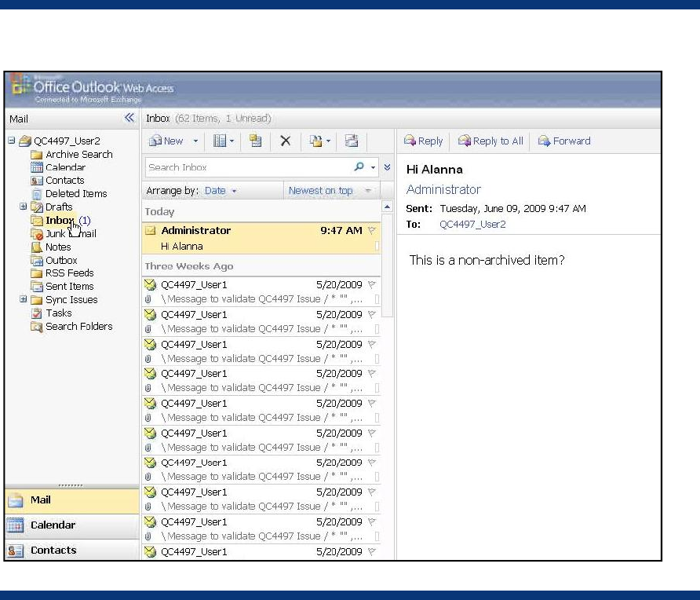
Task: Open the New item dropdown arrow
Action: (195, 141)
